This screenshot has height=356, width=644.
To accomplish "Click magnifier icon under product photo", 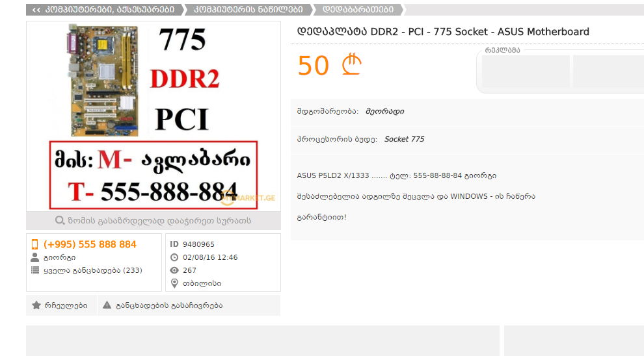I will coord(60,221).
